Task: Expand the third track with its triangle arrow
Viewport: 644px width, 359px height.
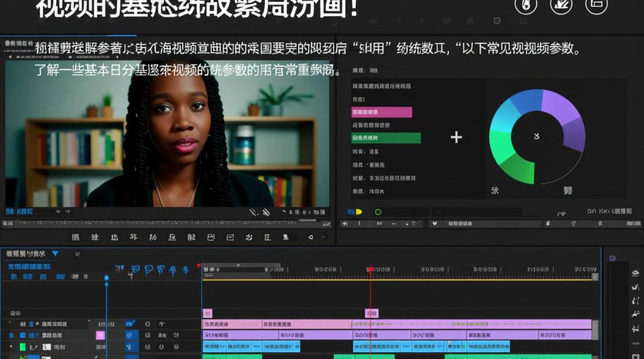Action: point(11,347)
